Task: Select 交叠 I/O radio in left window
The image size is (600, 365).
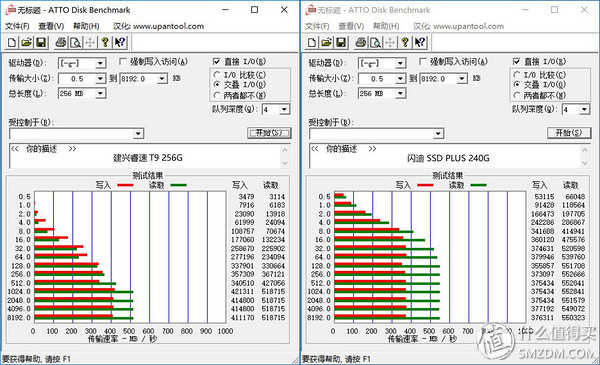Action: click(x=217, y=85)
